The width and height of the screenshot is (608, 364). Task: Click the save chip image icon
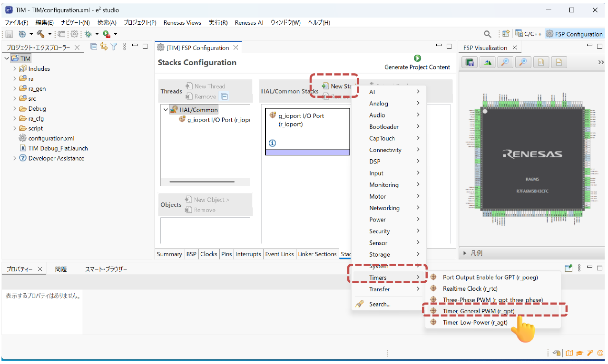[x=470, y=63]
